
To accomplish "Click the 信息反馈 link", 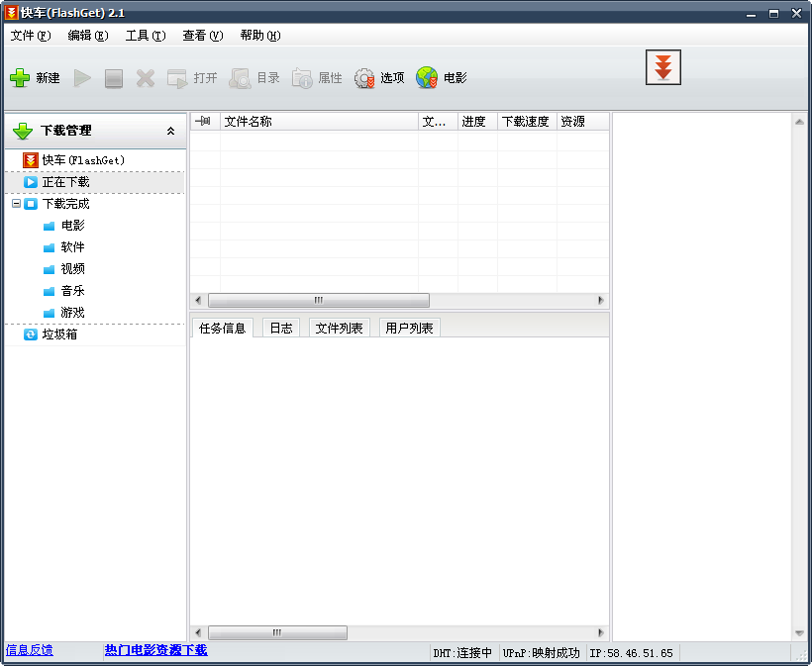I will [x=30, y=650].
